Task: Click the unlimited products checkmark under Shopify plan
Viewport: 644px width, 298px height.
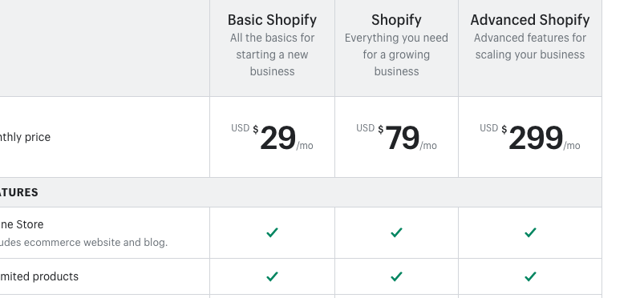Action: (x=396, y=276)
